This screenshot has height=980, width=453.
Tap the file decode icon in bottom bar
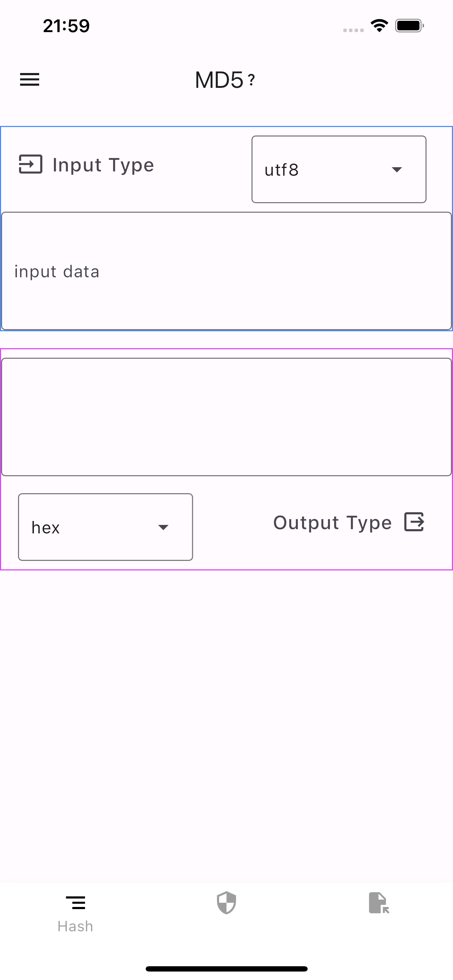point(379,902)
